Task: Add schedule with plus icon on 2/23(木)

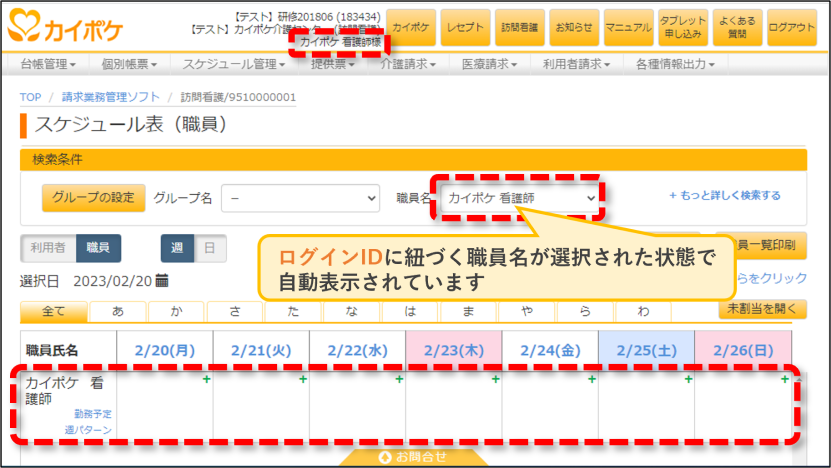Action: coord(496,379)
